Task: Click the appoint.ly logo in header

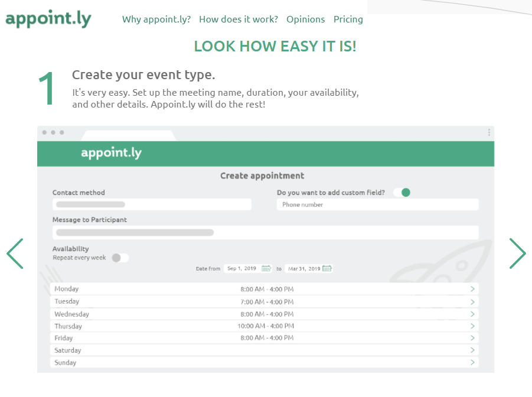Action: (48, 19)
